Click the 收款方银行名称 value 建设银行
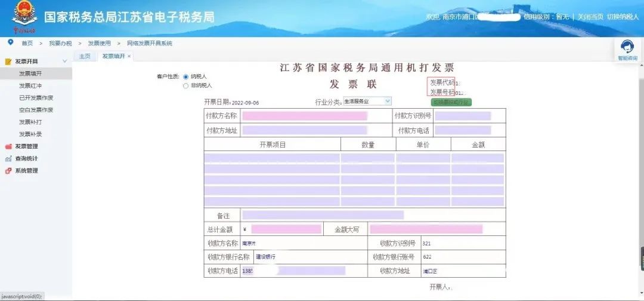 [266, 257]
